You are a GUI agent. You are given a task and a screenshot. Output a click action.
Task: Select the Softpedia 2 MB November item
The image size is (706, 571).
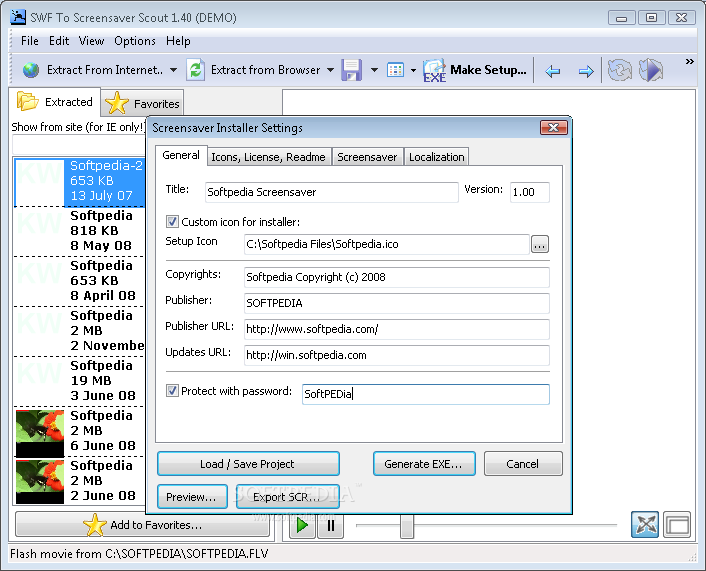click(x=80, y=331)
